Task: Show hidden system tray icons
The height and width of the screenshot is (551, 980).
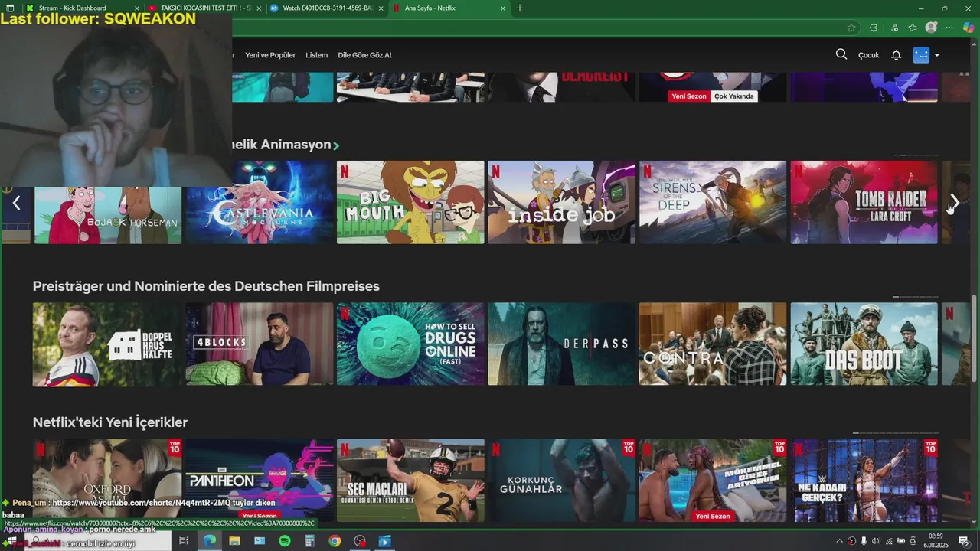Action: [x=839, y=541]
